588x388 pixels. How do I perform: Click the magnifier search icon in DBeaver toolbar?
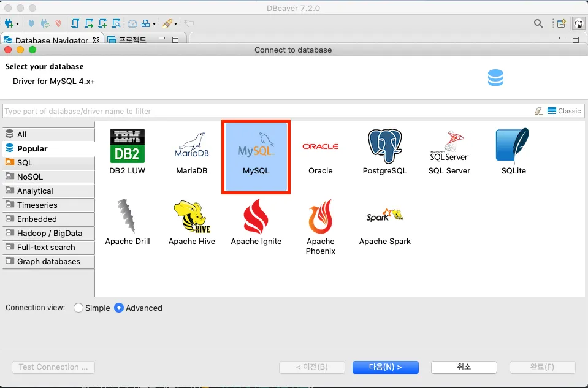pos(538,24)
